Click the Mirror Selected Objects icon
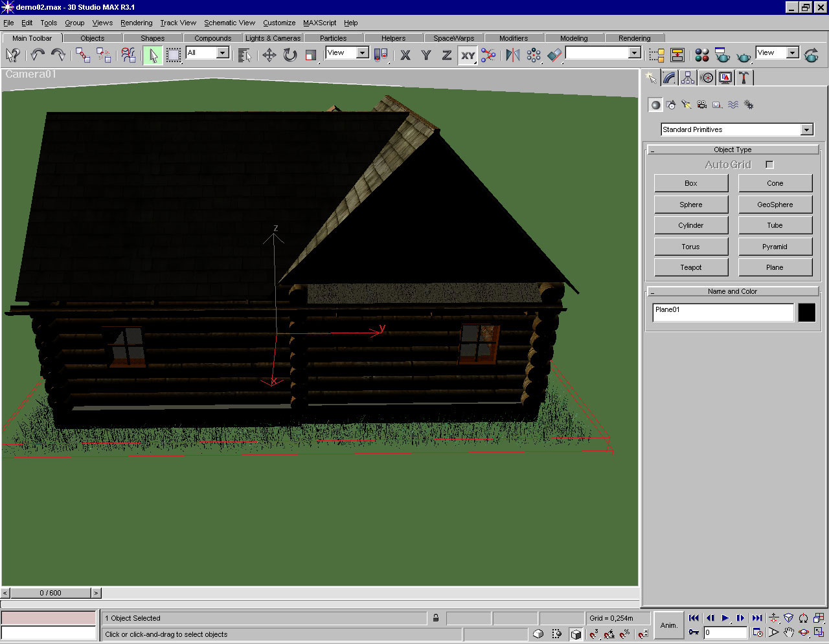Screen dimensions: 829x644 point(512,56)
